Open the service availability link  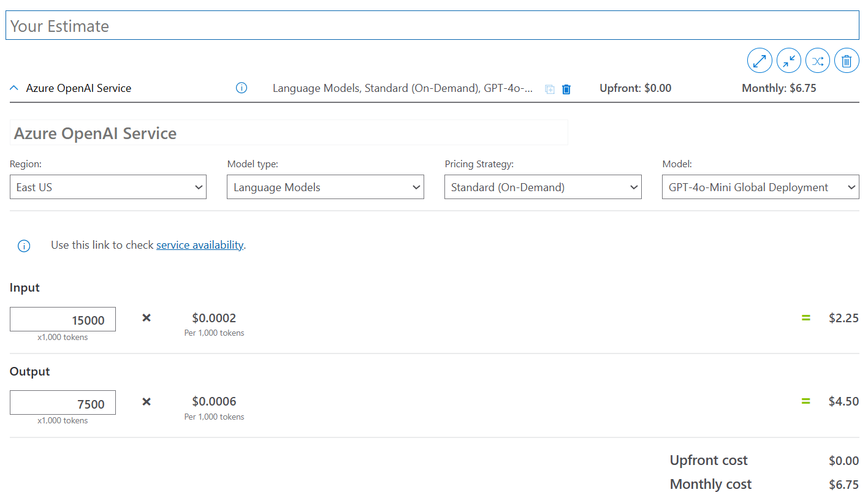200,245
